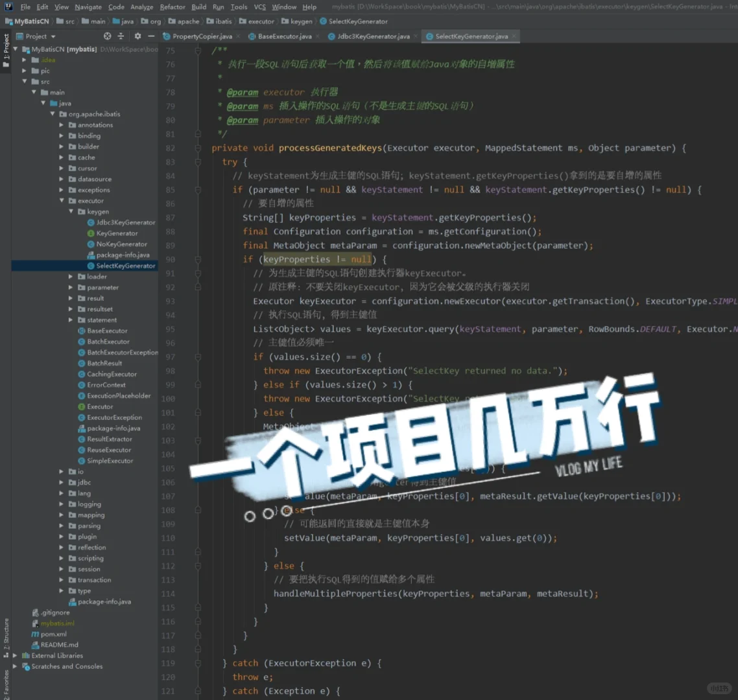This screenshot has width=738, height=700.
Task: Toggle code fold at line 75
Action: 198,50
